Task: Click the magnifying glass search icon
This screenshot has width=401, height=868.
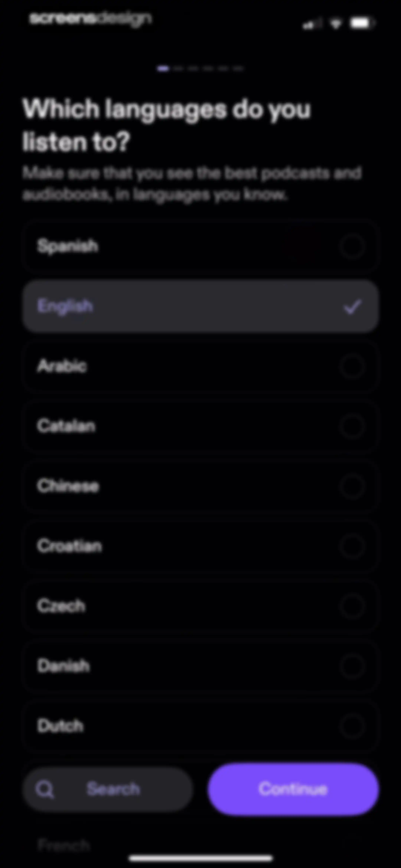Action: pos(45,790)
